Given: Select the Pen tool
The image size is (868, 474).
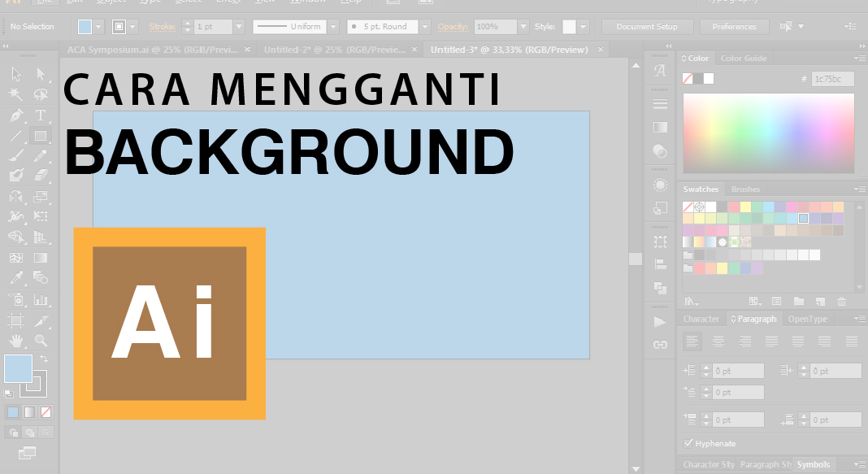Looking at the screenshot, I should 16,115.
